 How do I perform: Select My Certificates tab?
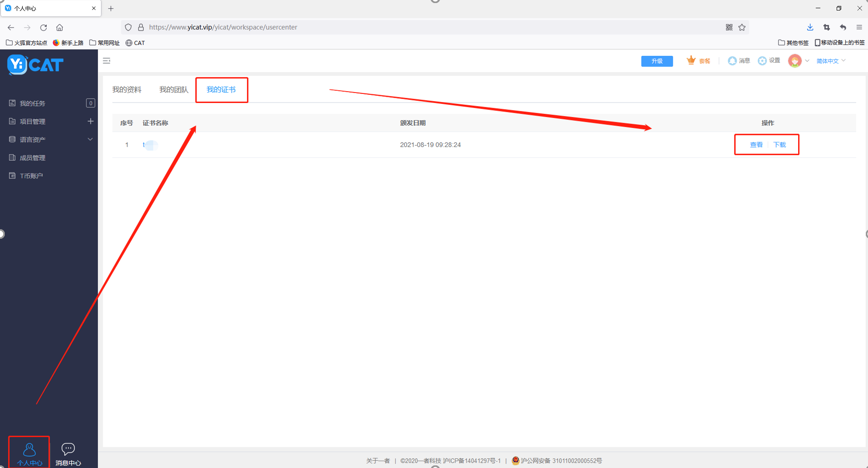[x=221, y=89]
